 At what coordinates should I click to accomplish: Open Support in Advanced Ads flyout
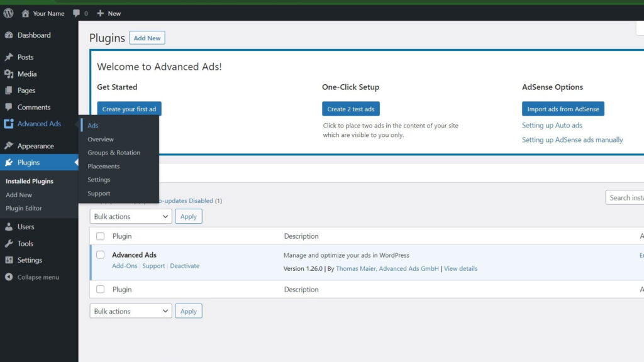(99, 194)
